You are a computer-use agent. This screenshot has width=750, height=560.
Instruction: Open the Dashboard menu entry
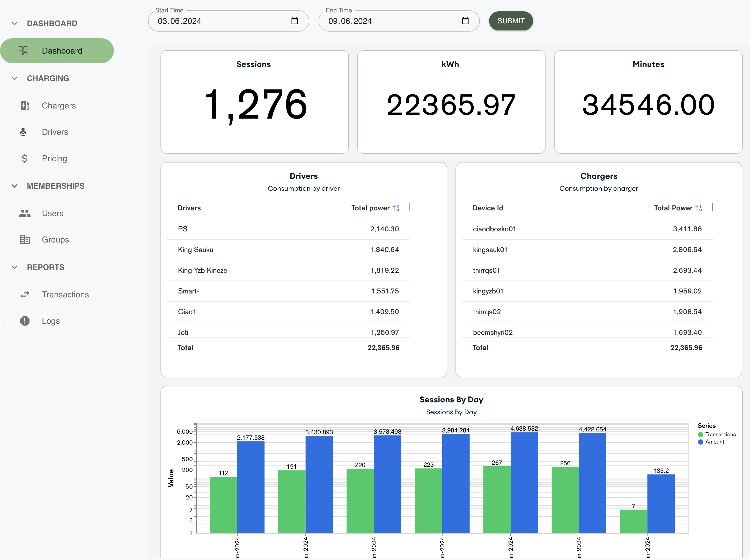[62, 50]
